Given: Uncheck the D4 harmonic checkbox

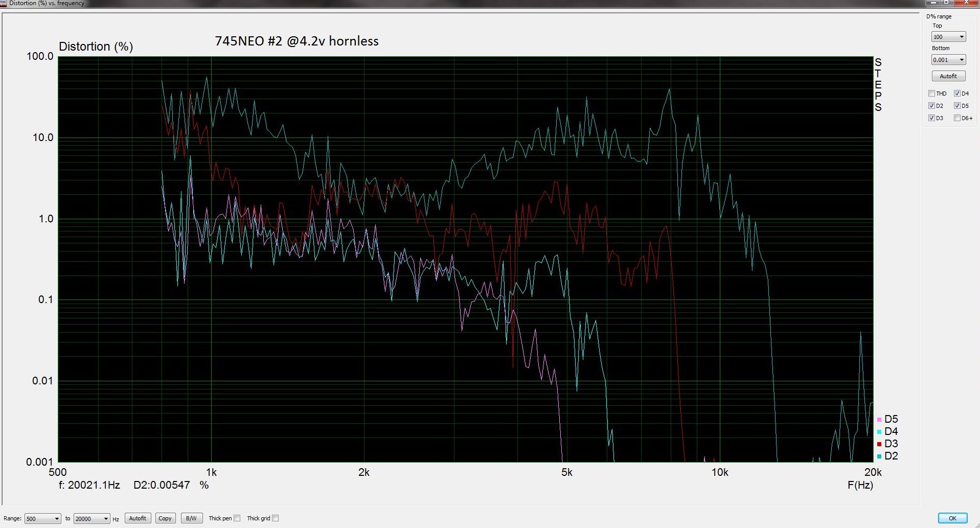Looking at the screenshot, I should pyautogui.click(x=957, y=94).
